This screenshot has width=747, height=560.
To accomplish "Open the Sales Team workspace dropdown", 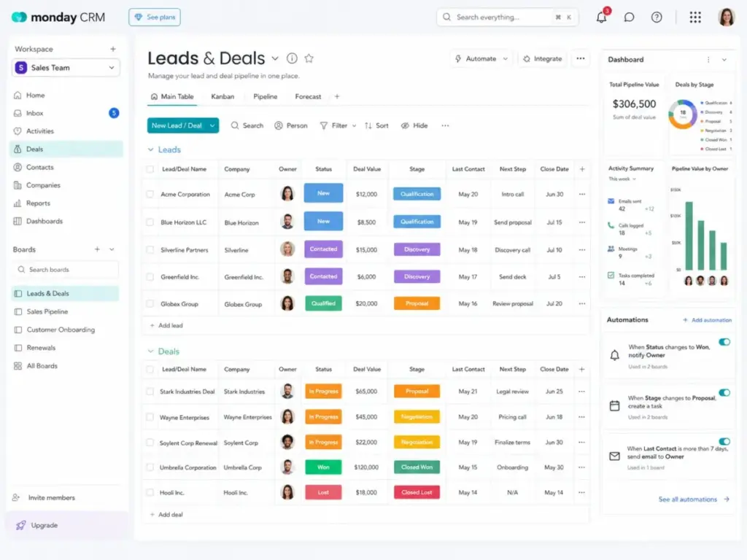I will tap(66, 68).
